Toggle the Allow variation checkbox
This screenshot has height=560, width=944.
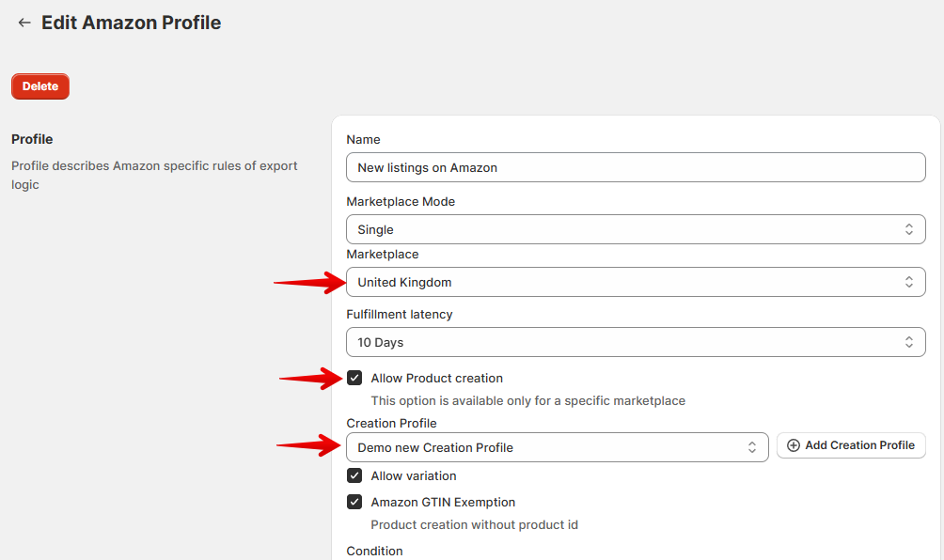click(x=354, y=475)
